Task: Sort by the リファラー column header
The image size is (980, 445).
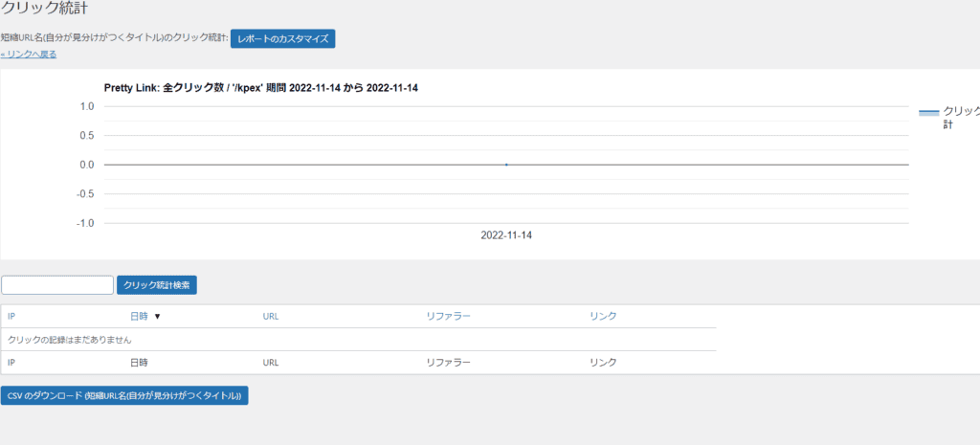Action: pyautogui.click(x=448, y=316)
